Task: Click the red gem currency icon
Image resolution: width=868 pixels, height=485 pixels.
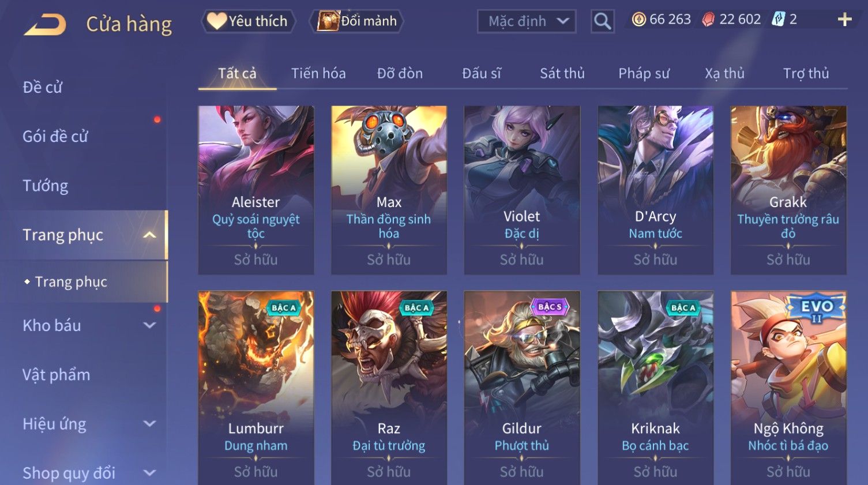Action: [708, 20]
